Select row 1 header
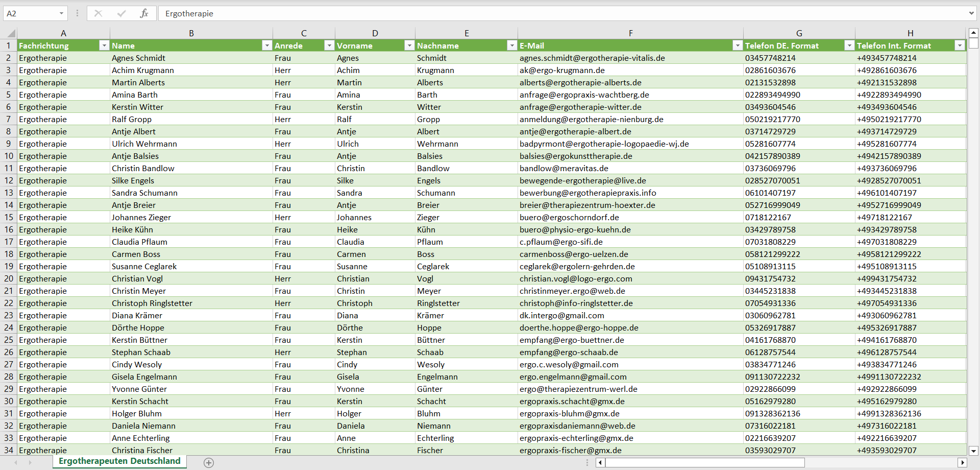The width and height of the screenshot is (980, 470). click(9, 45)
